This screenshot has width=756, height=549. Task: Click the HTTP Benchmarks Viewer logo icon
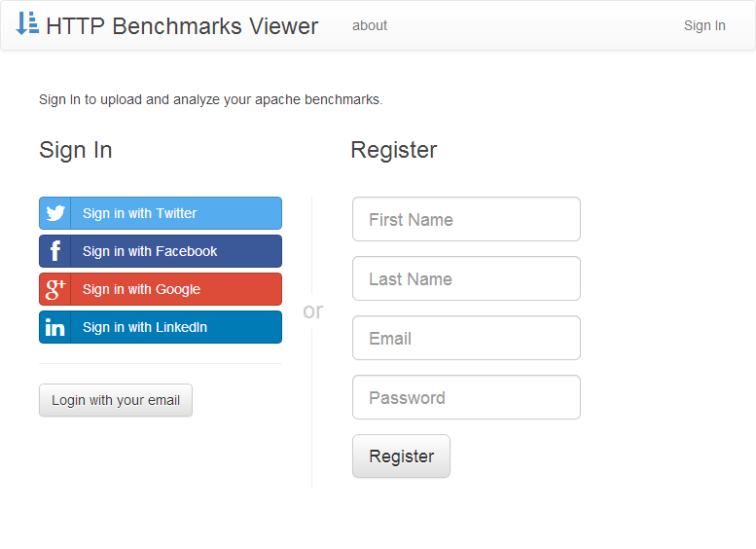(x=27, y=23)
